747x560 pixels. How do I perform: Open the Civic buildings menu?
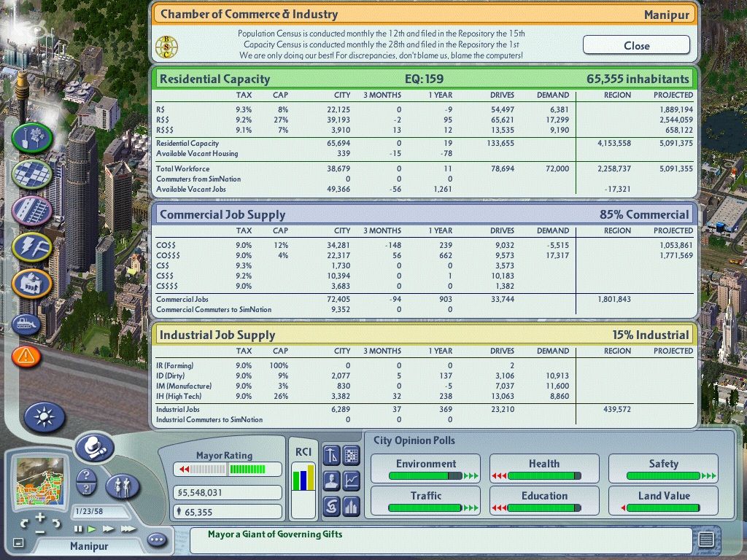point(32,284)
